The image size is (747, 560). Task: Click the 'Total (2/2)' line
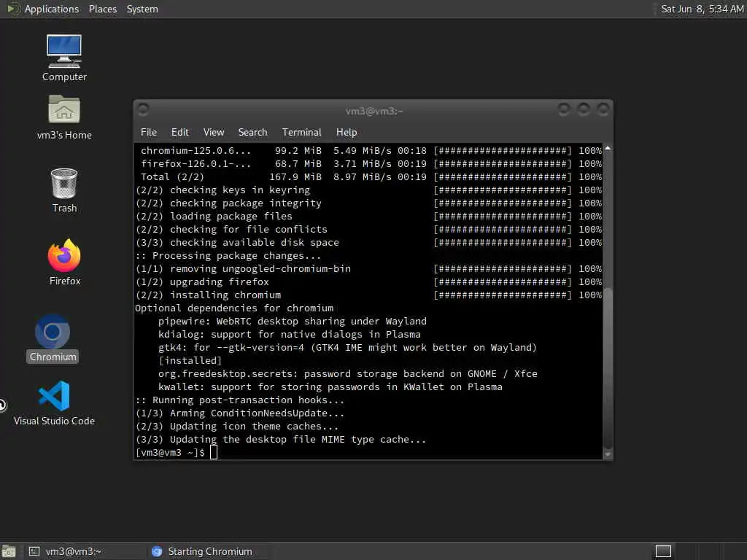pyautogui.click(x=371, y=176)
